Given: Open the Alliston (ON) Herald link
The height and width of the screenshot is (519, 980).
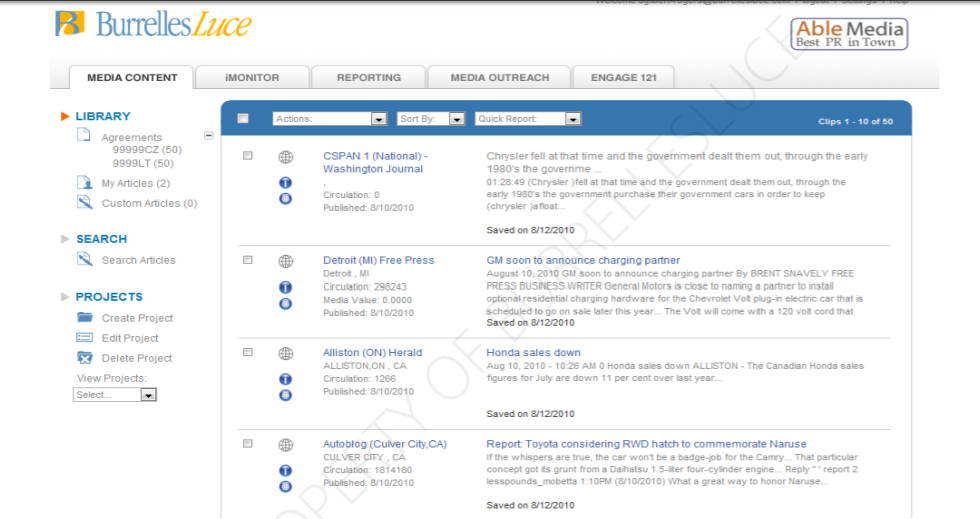Looking at the screenshot, I should [372, 353].
